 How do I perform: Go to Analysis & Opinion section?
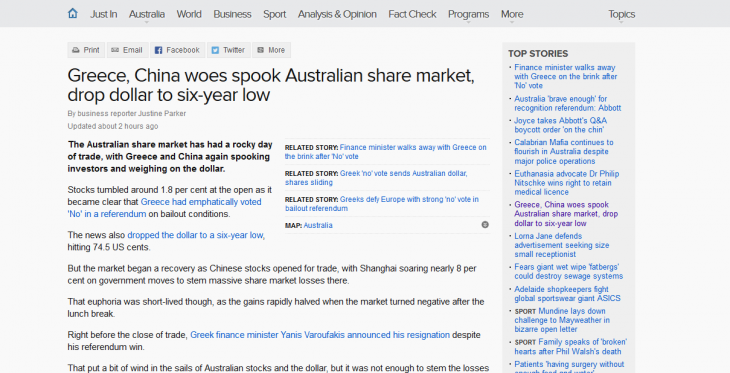pos(337,14)
